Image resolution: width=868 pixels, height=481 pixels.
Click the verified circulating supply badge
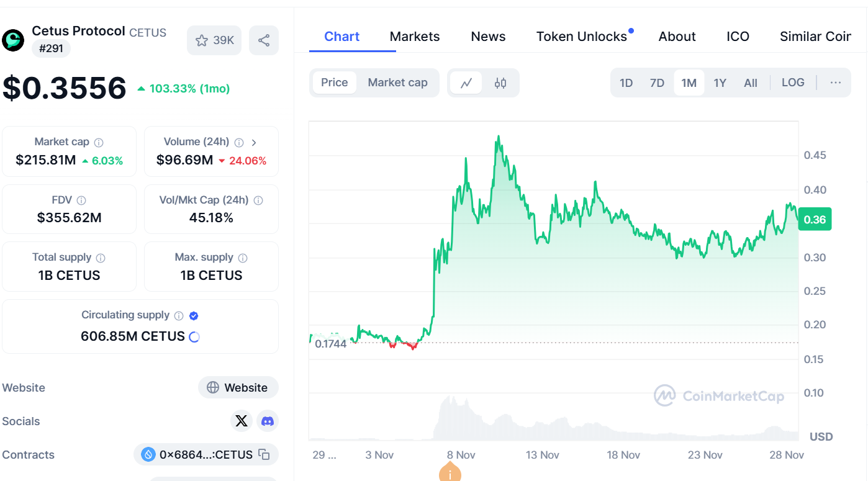(x=194, y=315)
